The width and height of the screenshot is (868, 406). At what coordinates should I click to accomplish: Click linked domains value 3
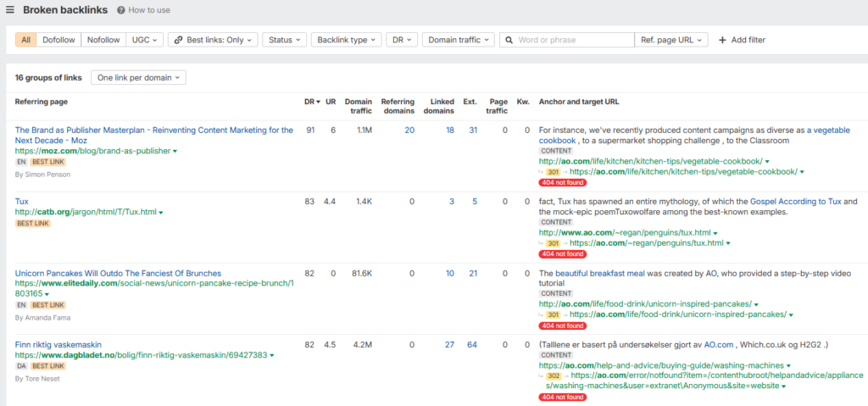point(452,202)
